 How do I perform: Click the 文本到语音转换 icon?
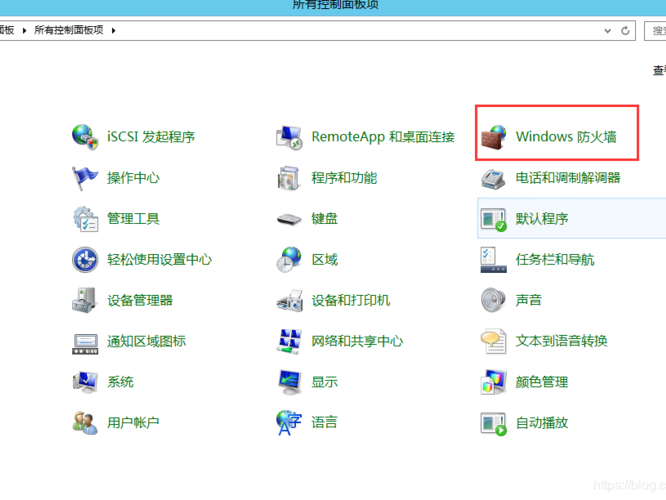pyautogui.click(x=494, y=341)
